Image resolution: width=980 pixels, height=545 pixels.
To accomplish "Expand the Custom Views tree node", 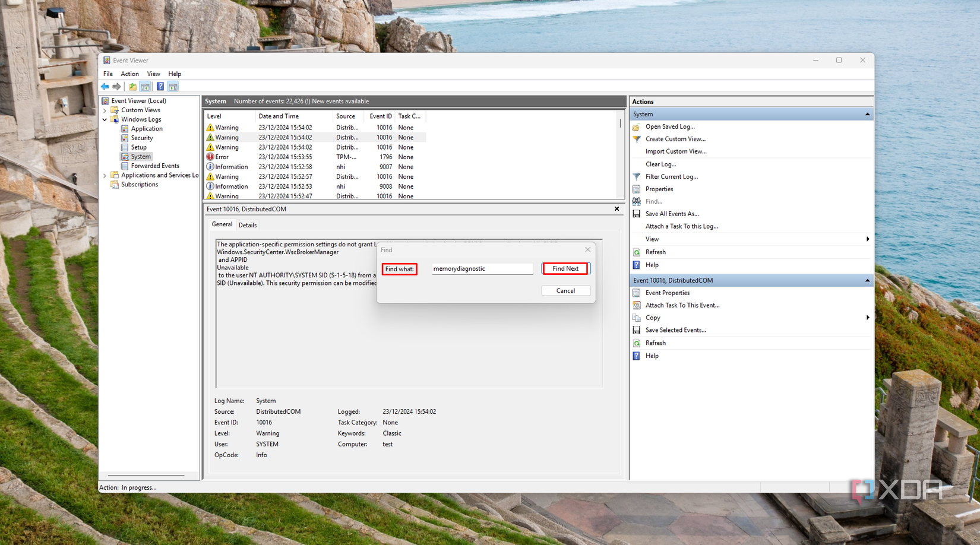I will [105, 110].
